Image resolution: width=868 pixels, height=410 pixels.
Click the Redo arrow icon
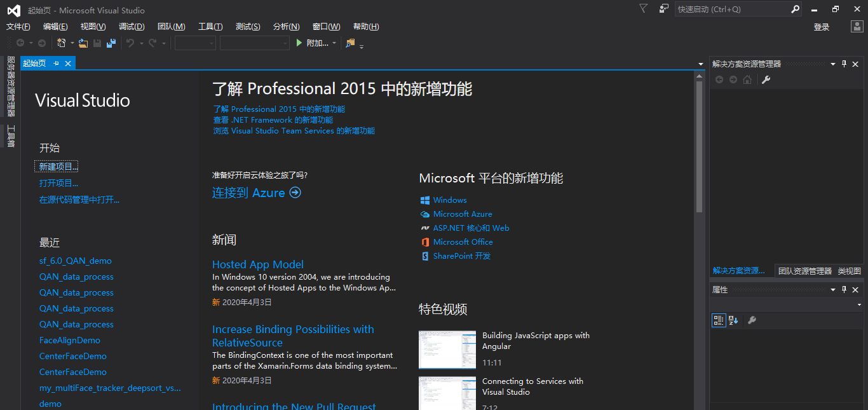tap(153, 43)
